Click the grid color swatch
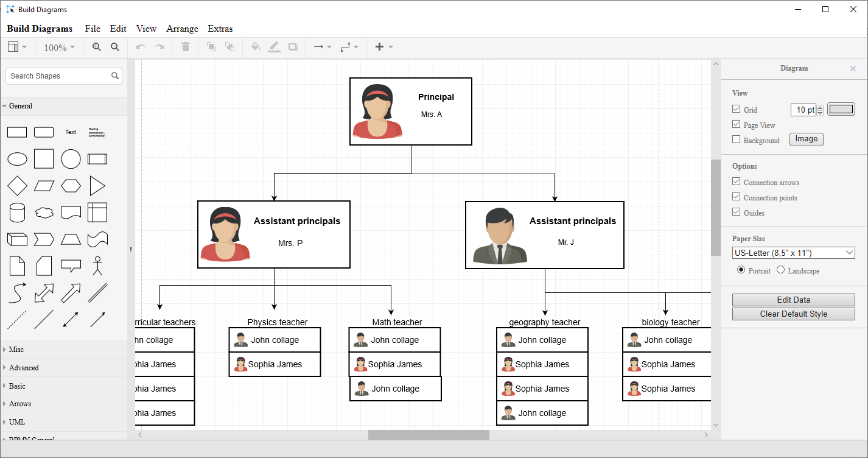Image resolution: width=868 pixels, height=458 pixels. tap(841, 110)
